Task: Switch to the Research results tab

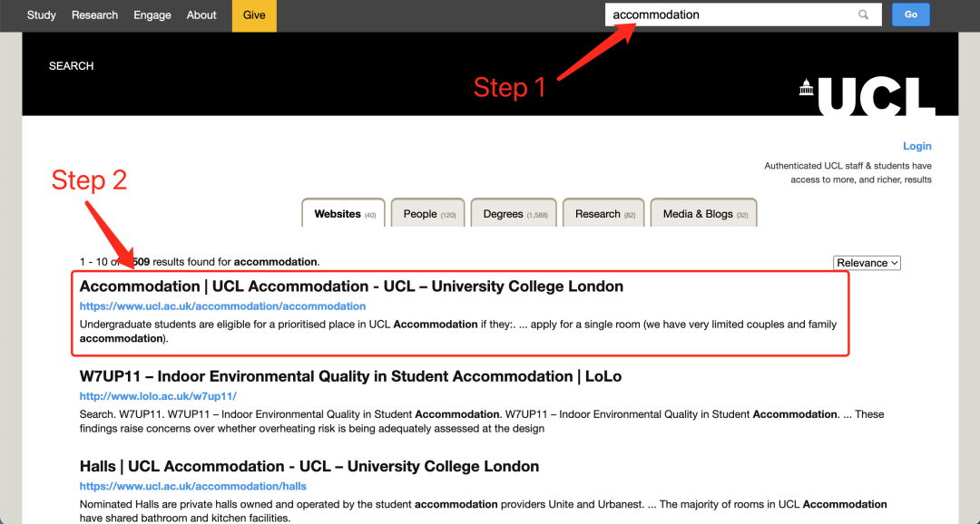Action: [x=603, y=213]
